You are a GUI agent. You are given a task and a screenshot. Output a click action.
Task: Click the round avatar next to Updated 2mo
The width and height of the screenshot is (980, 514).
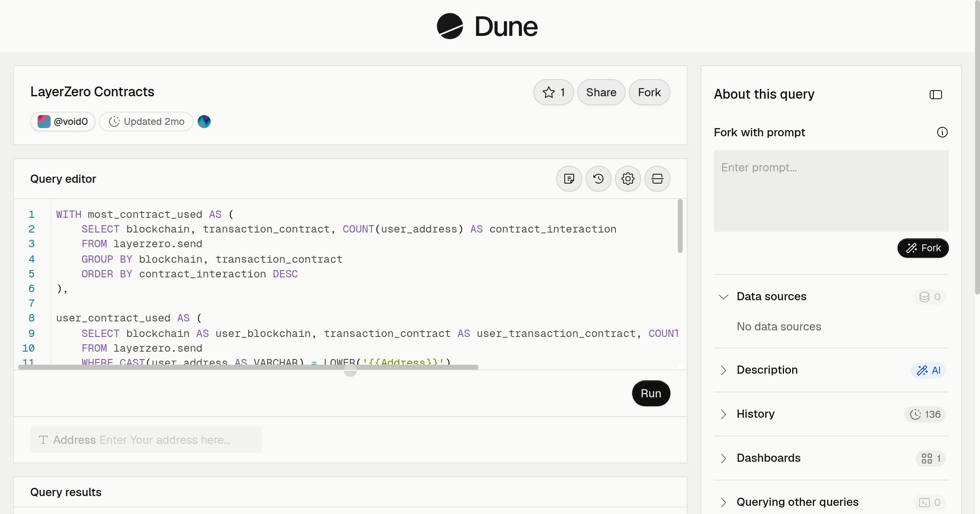pyautogui.click(x=204, y=122)
